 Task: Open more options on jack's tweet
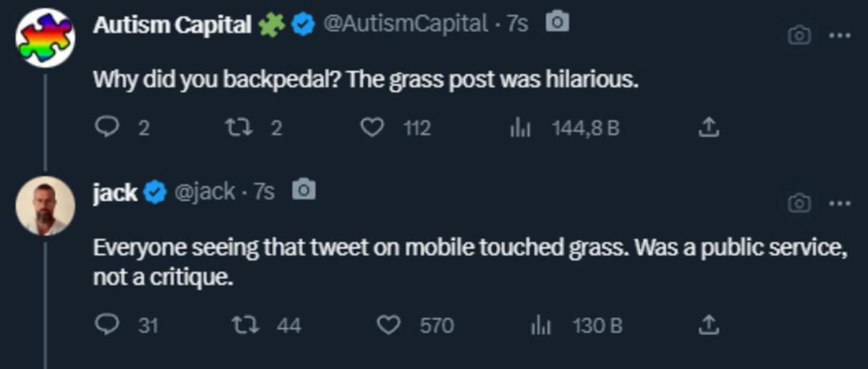pos(839,204)
